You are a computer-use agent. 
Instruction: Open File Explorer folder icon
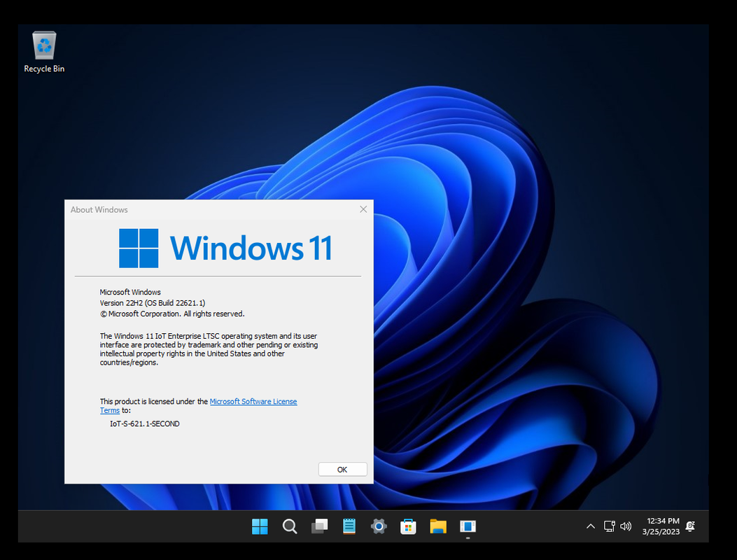point(438,526)
